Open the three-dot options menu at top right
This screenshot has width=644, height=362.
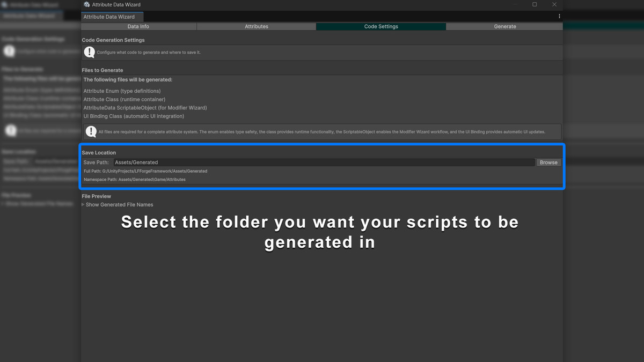[559, 16]
